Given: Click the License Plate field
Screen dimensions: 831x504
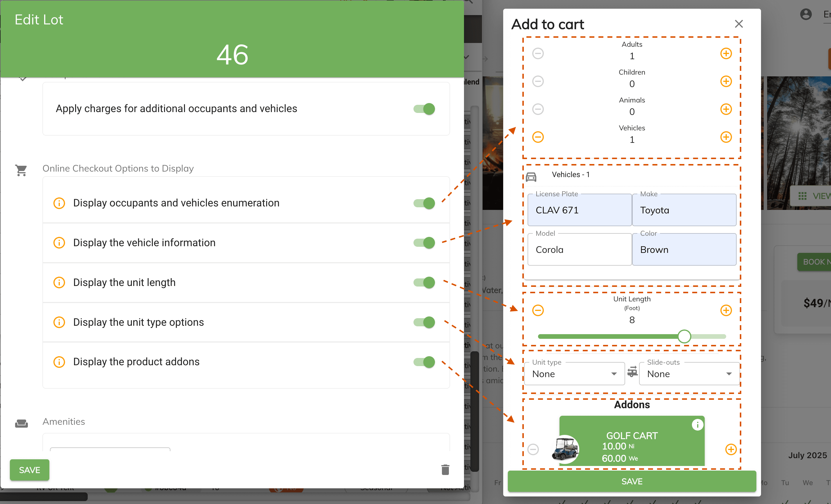Looking at the screenshot, I should 580,210.
